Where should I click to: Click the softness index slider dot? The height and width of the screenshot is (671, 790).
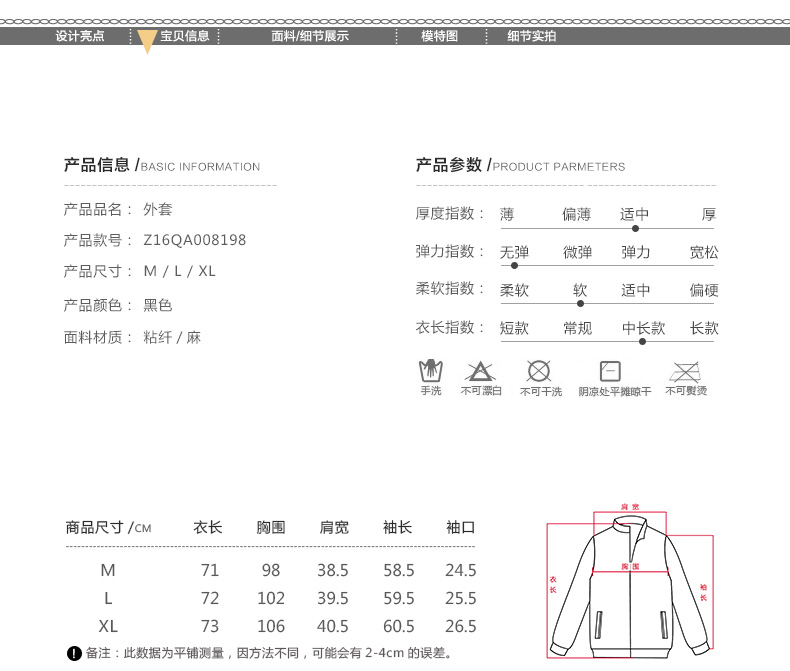tap(580, 303)
